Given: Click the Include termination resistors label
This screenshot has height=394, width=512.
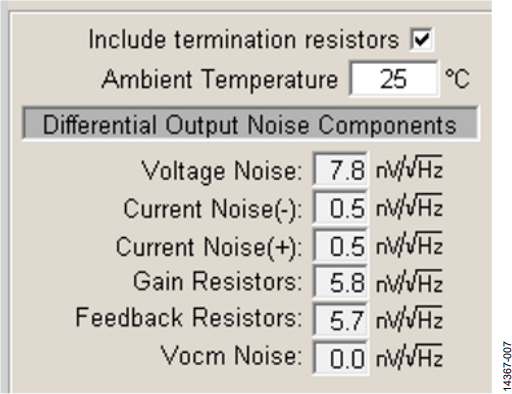Looking at the screenshot, I should pyautogui.click(x=244, y=40).
